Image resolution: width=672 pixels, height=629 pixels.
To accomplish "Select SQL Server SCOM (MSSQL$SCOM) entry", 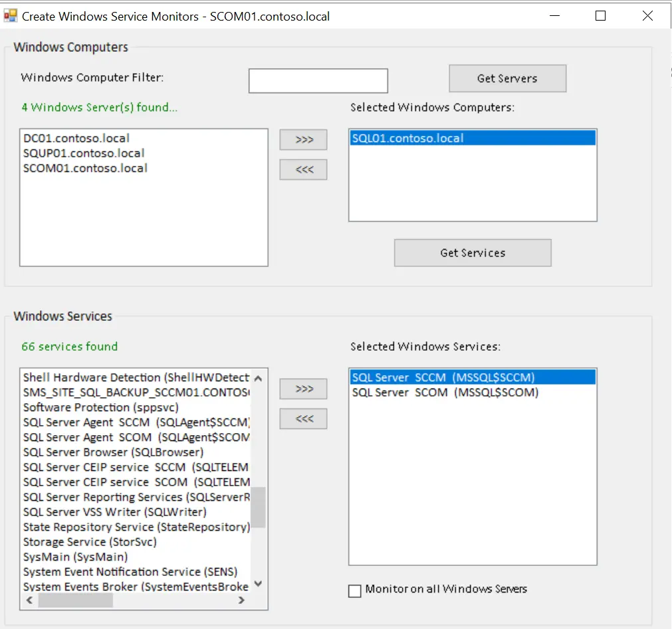I will click(445, 393).
